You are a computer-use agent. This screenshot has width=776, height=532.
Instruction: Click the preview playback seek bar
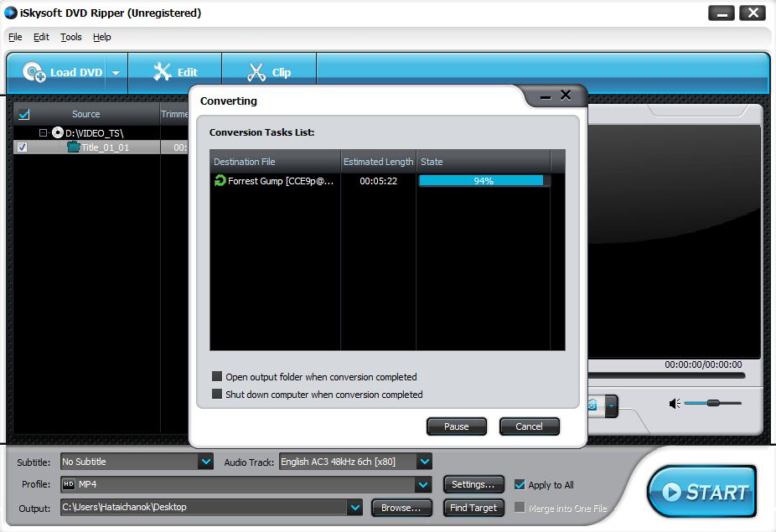coord(666,375)
